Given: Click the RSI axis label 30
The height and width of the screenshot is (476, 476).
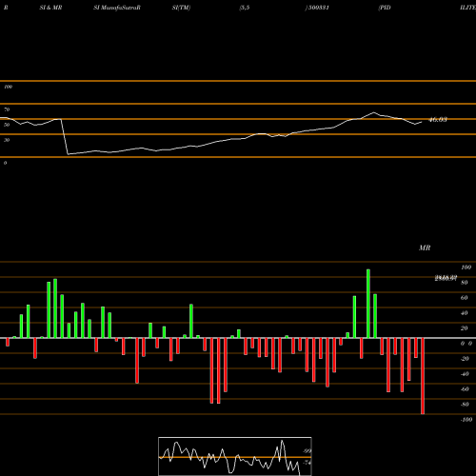Looking at the screenshot, I should (7, 140).
